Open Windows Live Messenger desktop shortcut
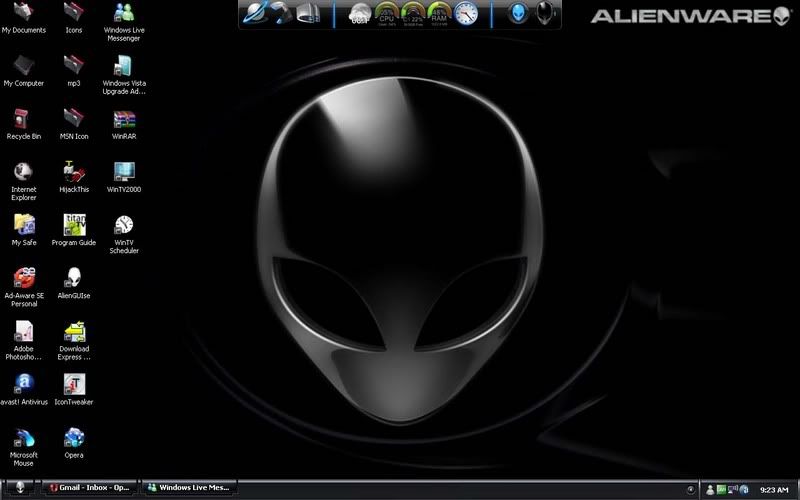The width and height of the screenshot is (800, 500). pyautogui.click(x=124, y=13)
